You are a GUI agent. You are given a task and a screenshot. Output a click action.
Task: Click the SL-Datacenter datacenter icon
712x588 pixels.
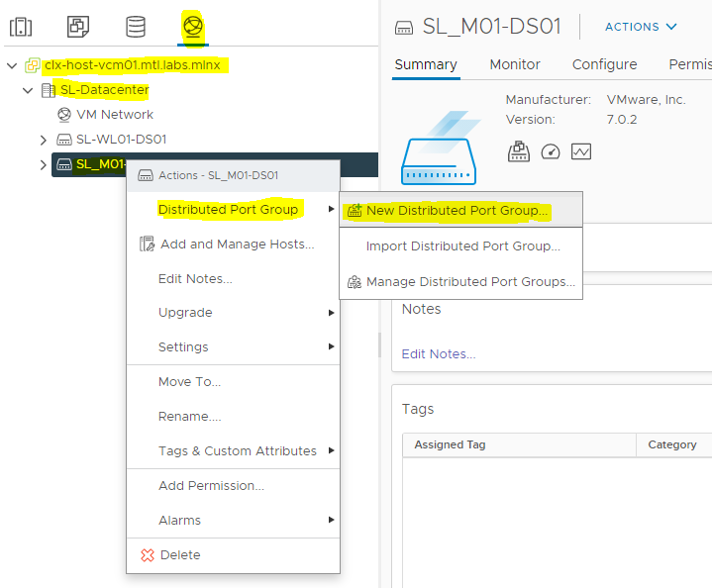click(x=49, y=90)
